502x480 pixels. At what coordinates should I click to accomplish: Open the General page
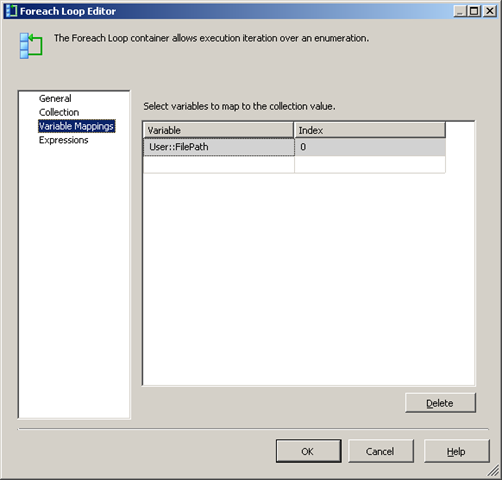coord(55,99)
